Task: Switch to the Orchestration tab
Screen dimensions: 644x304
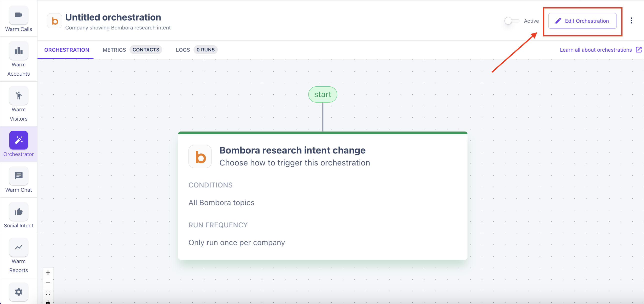Action: [66, 50]
